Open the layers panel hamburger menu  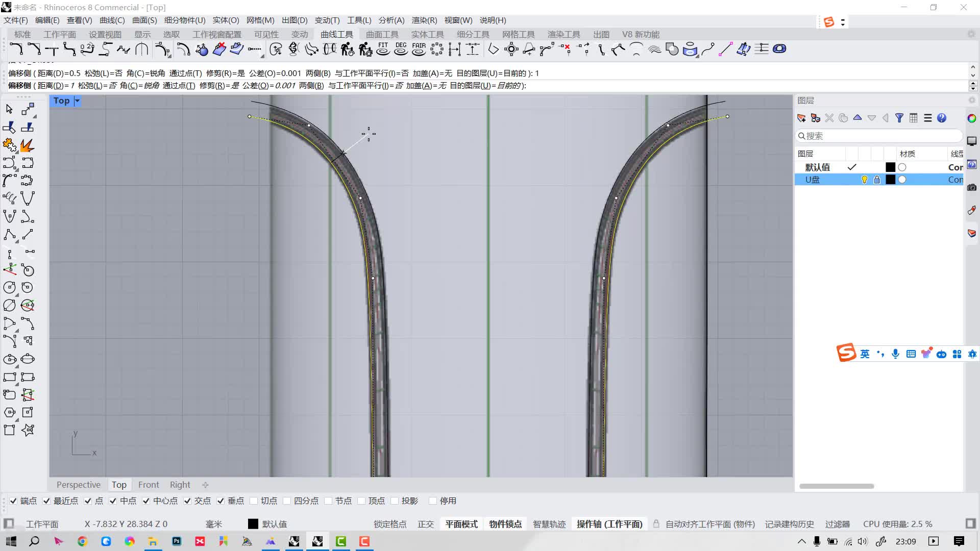(x=927, y=118)
